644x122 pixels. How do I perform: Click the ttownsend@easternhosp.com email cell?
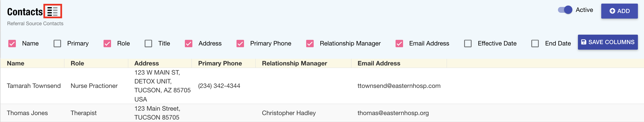click(x=399, y=86)
